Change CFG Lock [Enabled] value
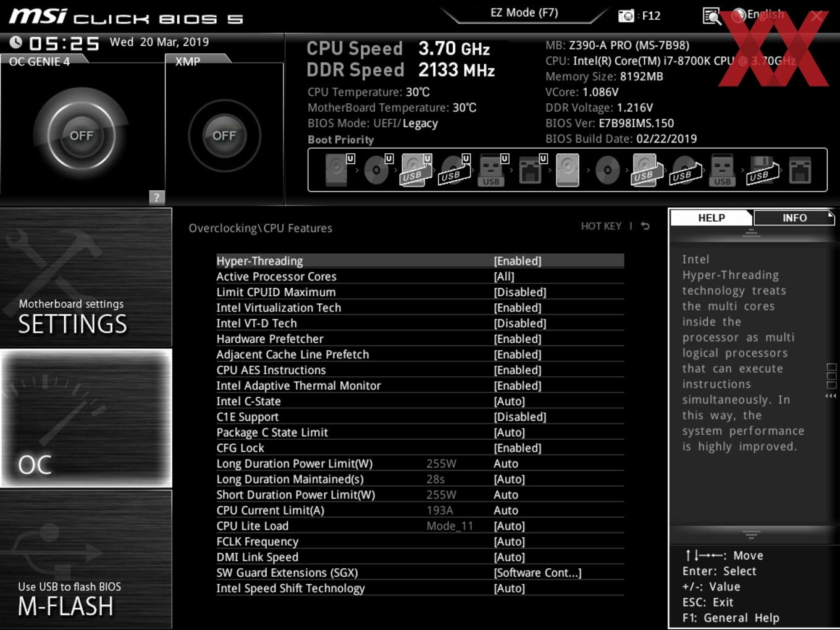The image size is (840, 630). 518,448
